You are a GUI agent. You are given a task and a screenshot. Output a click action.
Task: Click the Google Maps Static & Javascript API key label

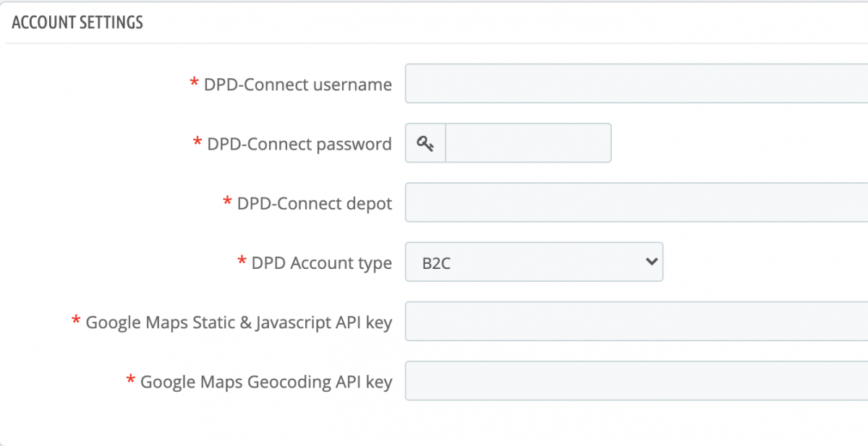(x=239, y=322)
